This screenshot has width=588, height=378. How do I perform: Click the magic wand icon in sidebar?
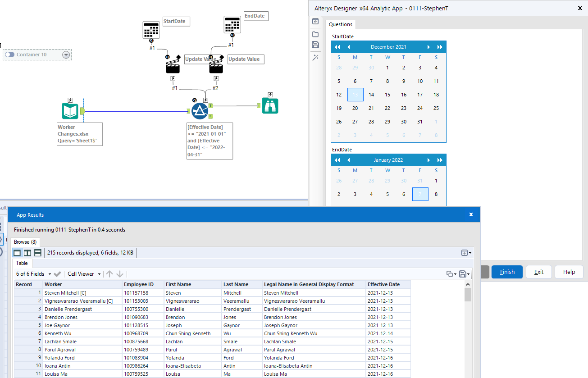(x=315, y=57)
